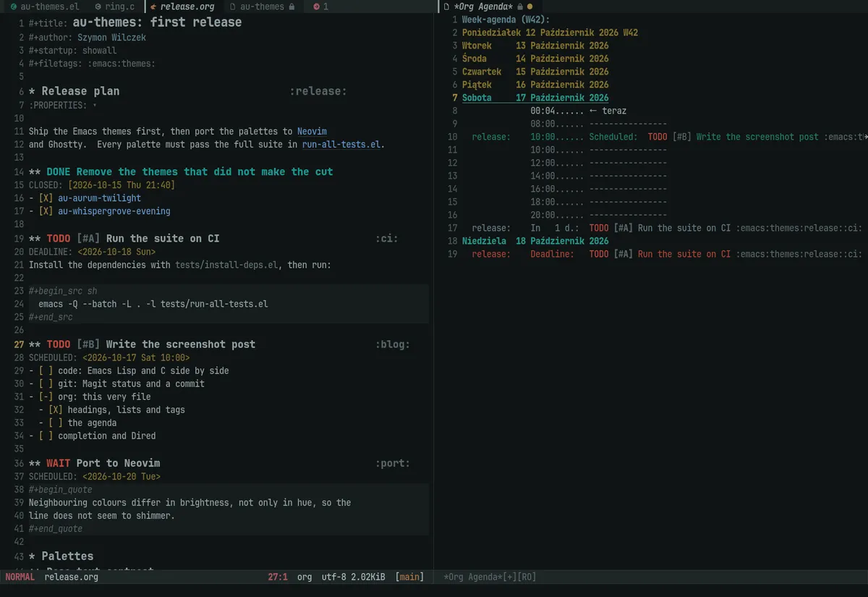Toggle the au-aurum-twilight checkbox

(46, 198)
